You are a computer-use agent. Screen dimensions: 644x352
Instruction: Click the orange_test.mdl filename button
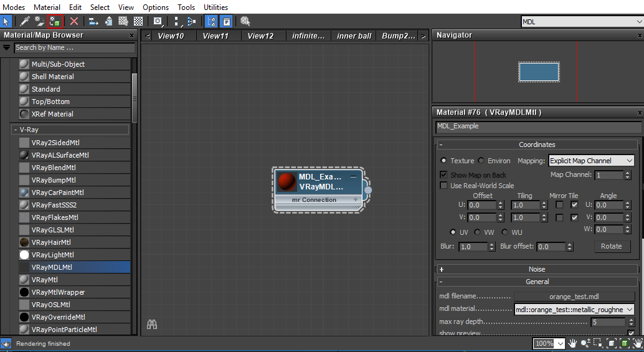click(x=574, y=297)
